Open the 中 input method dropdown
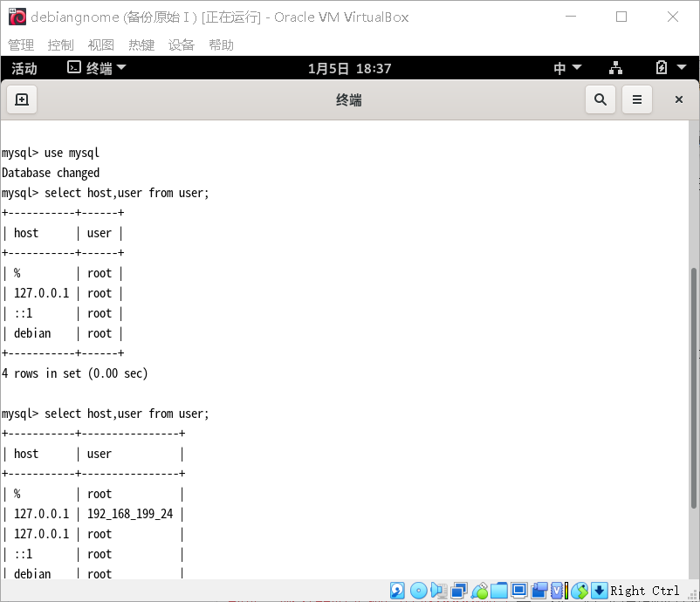700x602 pixels. [567, 68]
